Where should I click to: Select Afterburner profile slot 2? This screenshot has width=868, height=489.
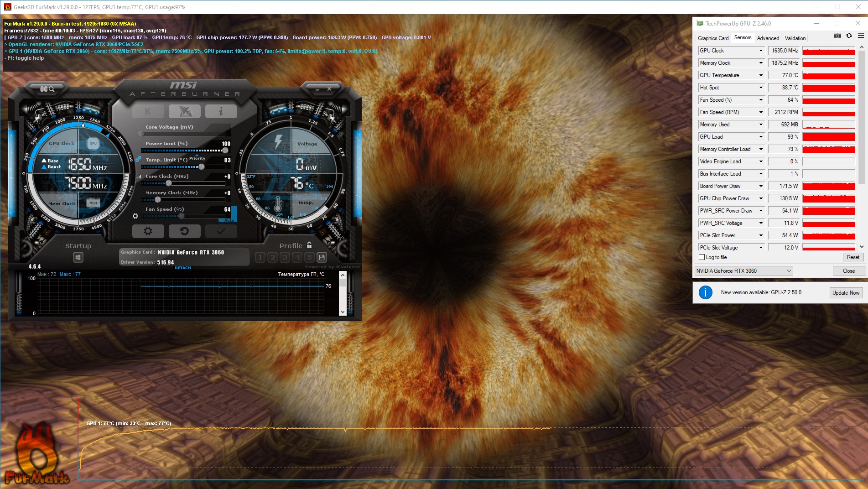coord(272,257)
